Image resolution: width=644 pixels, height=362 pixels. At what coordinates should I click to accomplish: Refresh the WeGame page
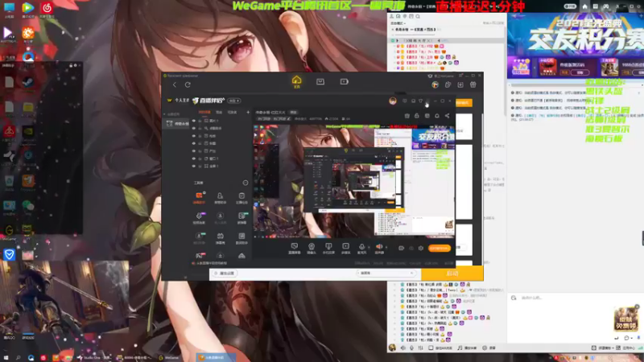(x=188, y=84)
